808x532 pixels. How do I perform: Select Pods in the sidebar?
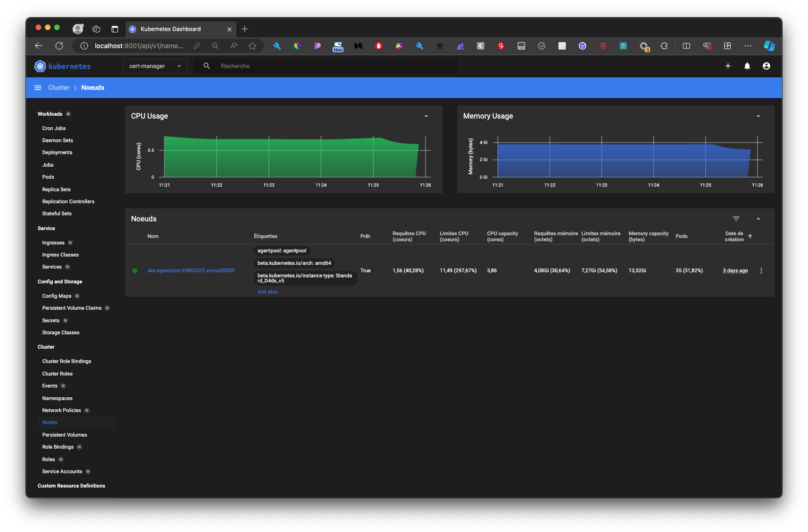click(x=48, y=177)
